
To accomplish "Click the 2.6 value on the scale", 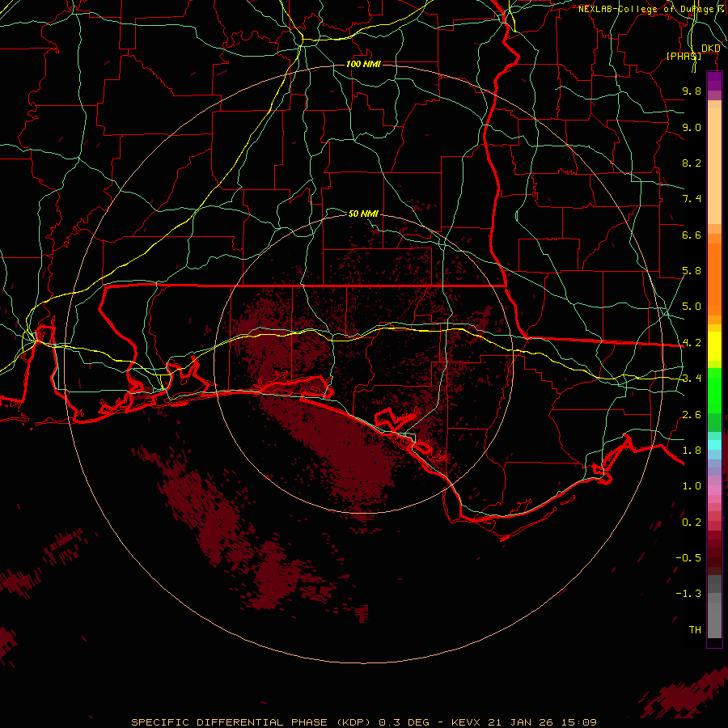I will coord(692,415).
